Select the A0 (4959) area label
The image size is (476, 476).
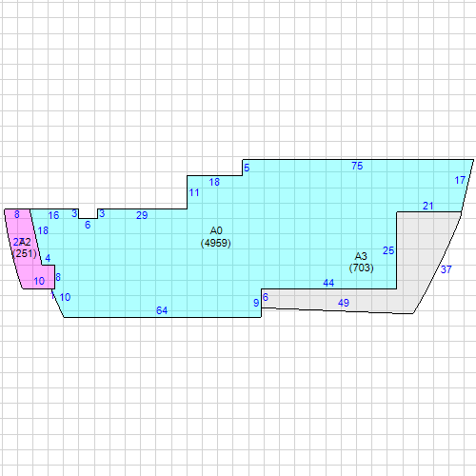(216, 237)
